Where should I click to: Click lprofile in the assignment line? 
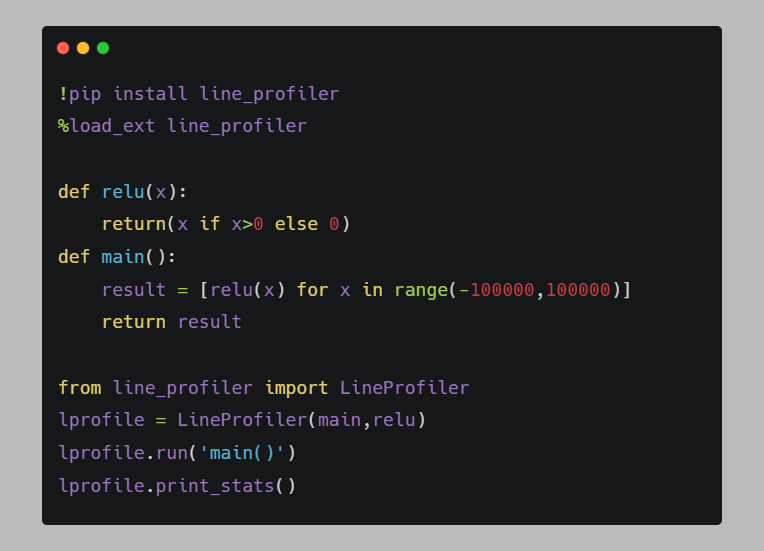tap(101, 420)
